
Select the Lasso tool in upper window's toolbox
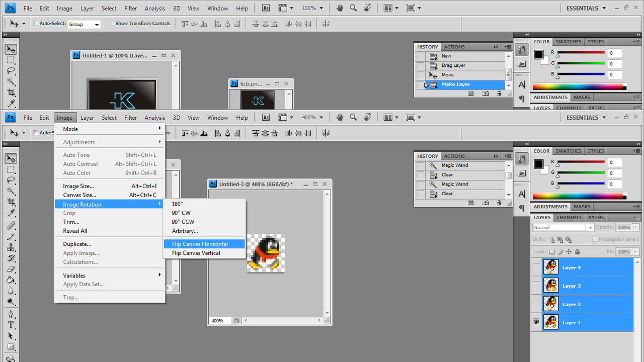[11, 71]
